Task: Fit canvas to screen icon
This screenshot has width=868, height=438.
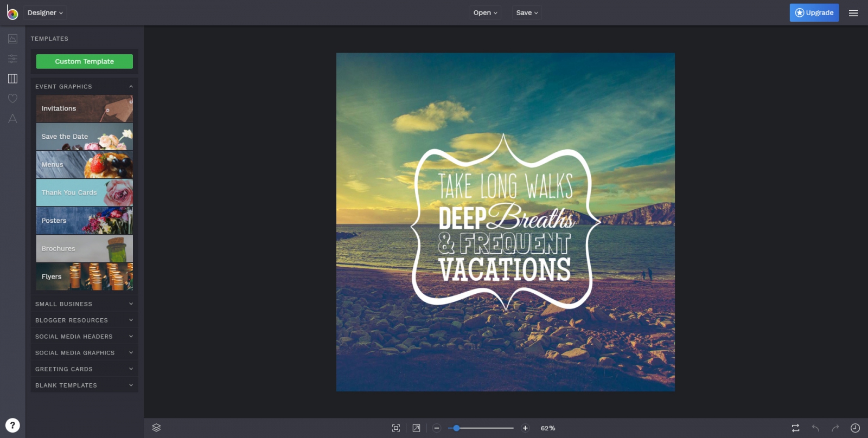Action: [396, 428]
